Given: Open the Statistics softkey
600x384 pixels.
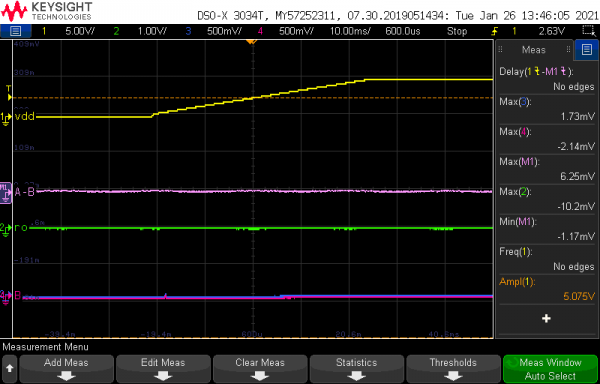Looking at the screenshot, I should click(357, 369).
